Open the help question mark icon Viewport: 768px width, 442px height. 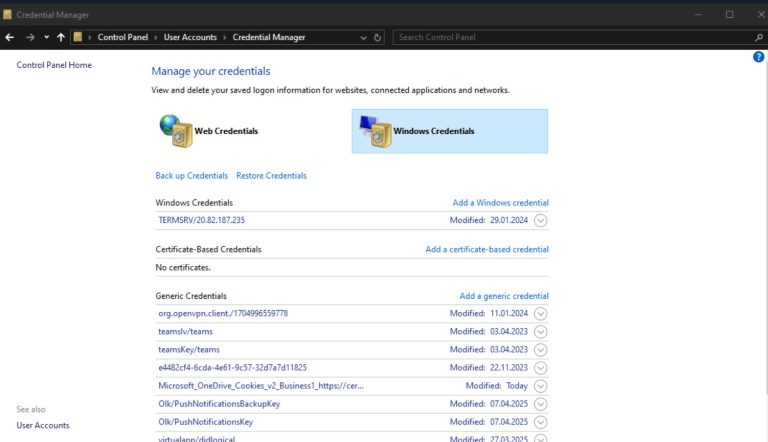tap(758, 57)
